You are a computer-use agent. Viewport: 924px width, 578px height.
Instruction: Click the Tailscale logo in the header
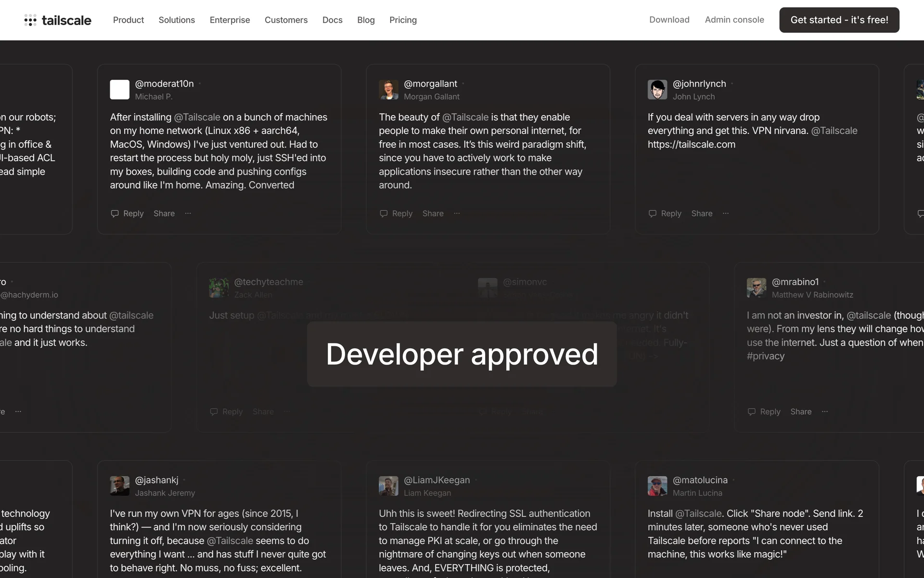(58, 20)
